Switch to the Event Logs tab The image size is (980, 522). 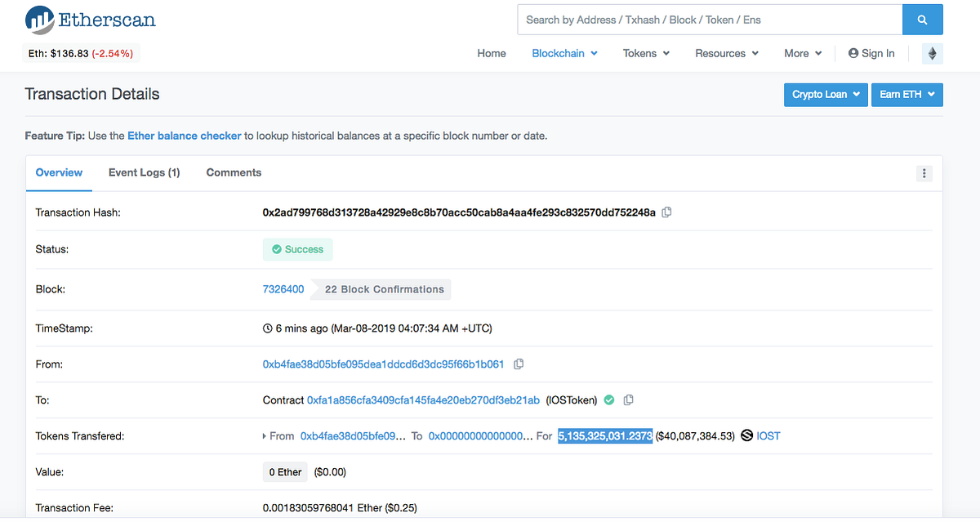(144, 172)
